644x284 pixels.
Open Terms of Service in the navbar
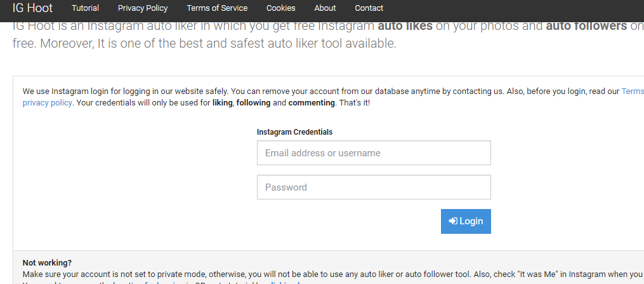[217, 8]
